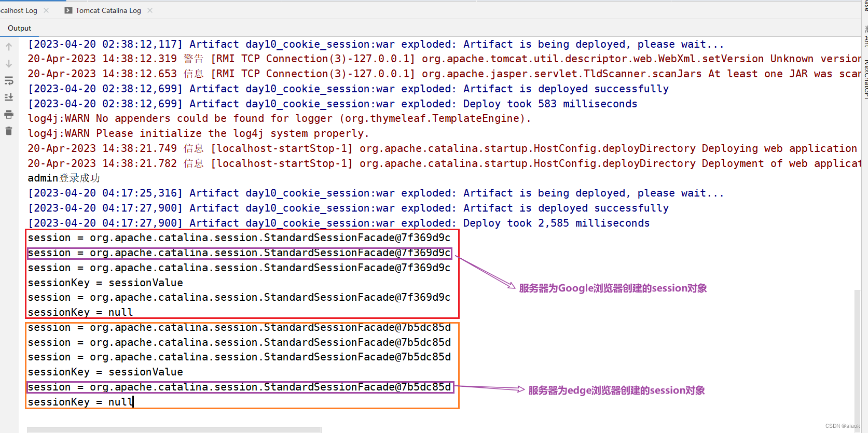868x433 pixels.
Task: Click the log4j:WARN Please initialize line
Action: click(198, 134)
